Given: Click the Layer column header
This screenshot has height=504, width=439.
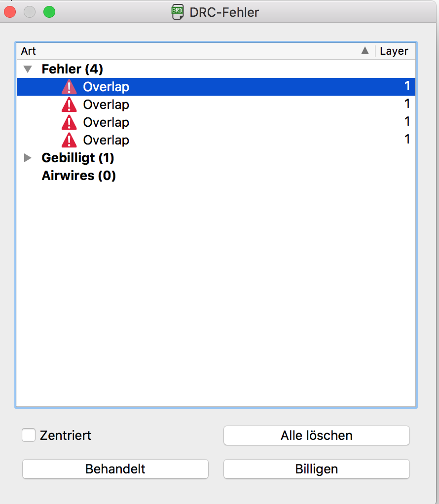Looking at the screenshot, I should (x=394, y=51).
